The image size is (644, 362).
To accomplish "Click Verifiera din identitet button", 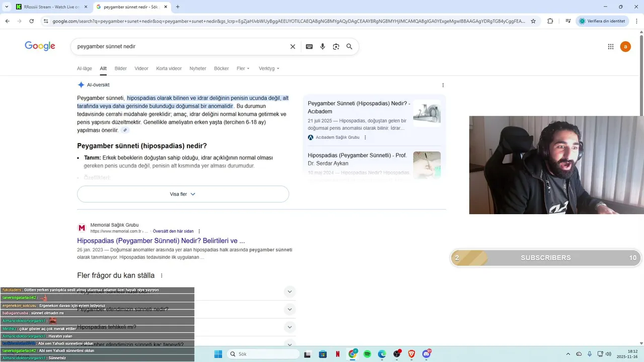I will [x=602, y=21].
